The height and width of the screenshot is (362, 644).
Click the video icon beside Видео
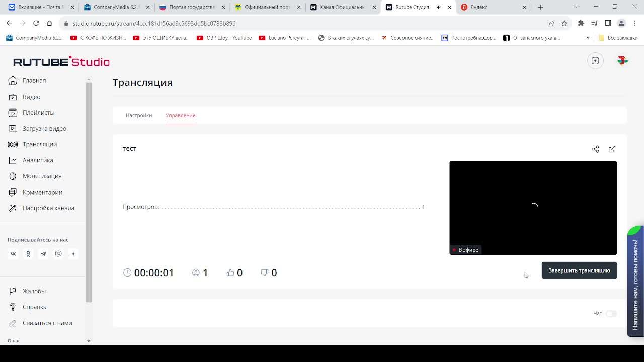(x=13, y=97)
